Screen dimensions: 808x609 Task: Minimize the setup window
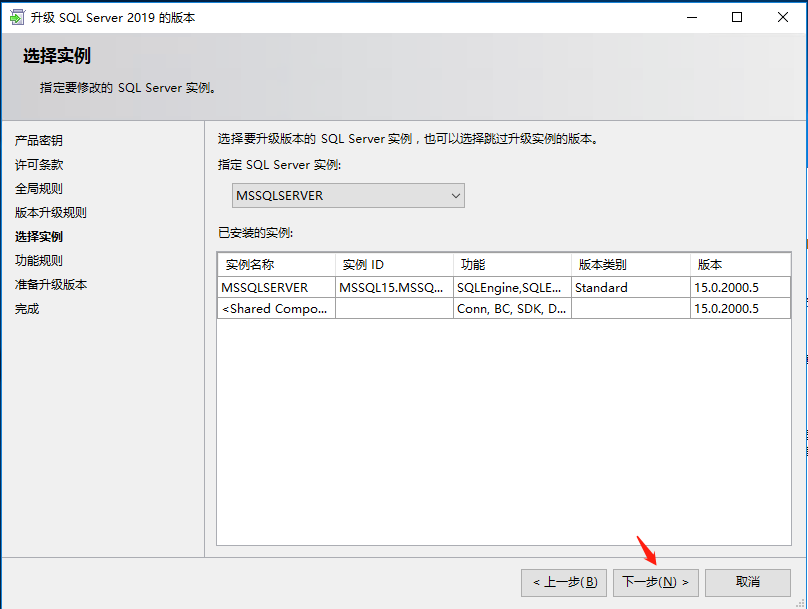[x=692, y=17]
